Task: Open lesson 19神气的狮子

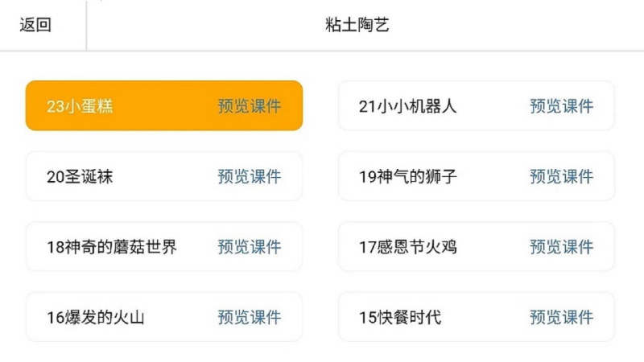Action: 407,177
